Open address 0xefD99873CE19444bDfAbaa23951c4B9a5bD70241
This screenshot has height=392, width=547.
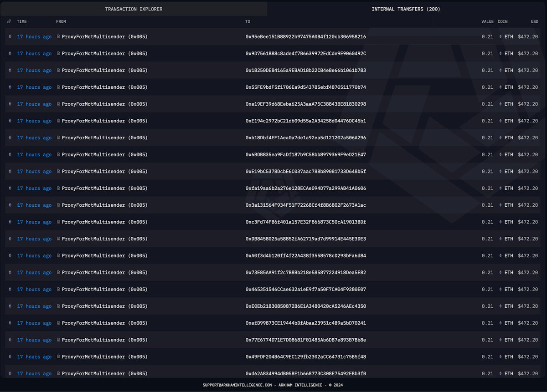(305, 323)
